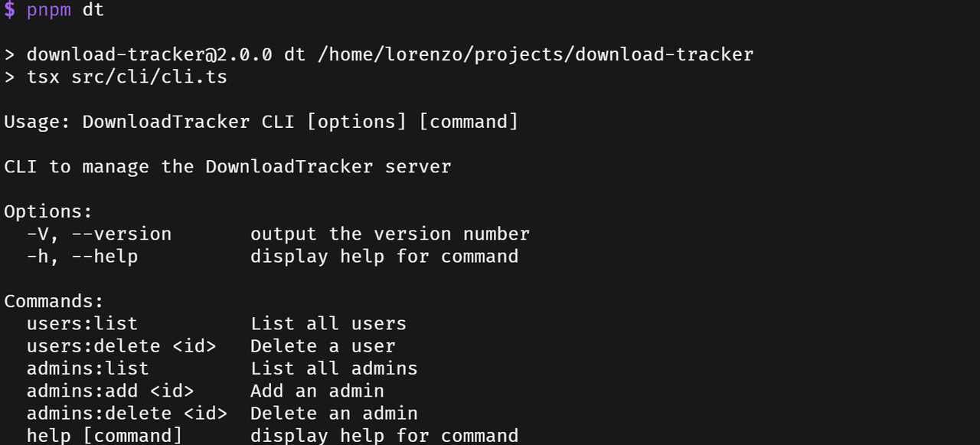Click the 'Delete an admin' description text
This screenshot has width=980, height=445.
coord(334,414)
